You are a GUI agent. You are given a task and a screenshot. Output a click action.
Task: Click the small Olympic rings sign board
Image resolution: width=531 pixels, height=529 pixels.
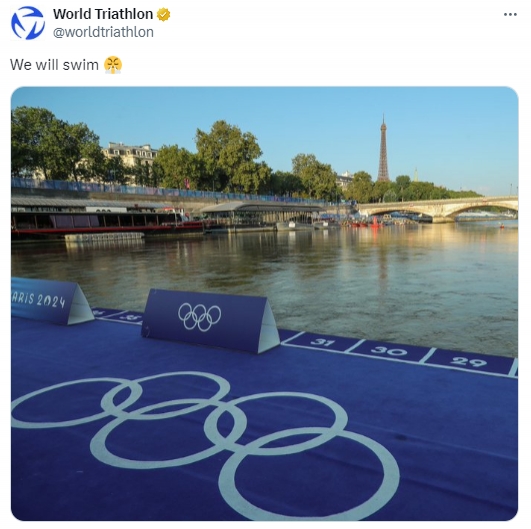pyautogui.click(x=210, y=320)
